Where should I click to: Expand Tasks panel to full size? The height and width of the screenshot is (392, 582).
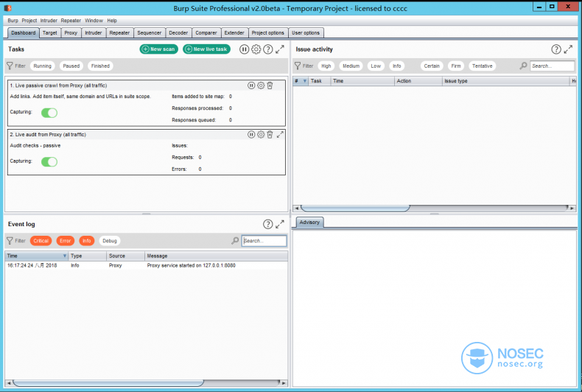(280, 49)
